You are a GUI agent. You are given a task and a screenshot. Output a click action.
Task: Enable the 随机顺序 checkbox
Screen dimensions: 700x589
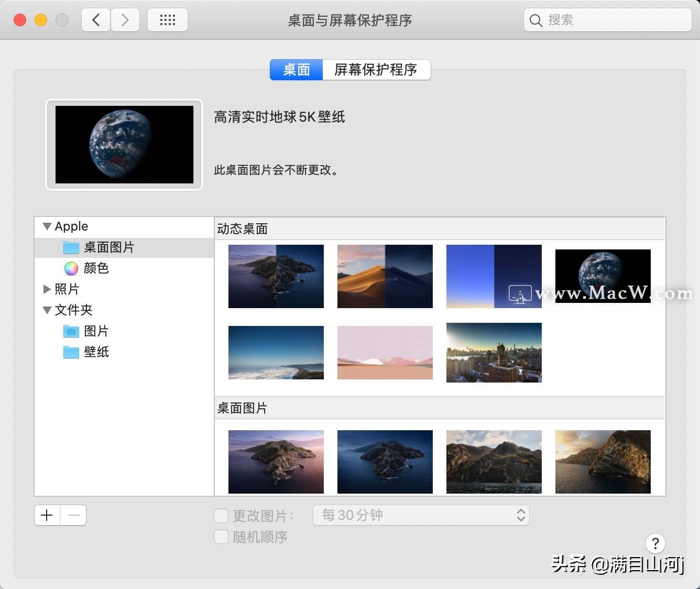[x=221, y=537]
